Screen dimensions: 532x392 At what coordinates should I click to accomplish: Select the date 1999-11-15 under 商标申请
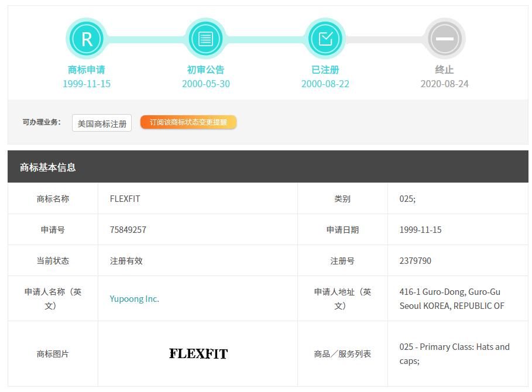(87, 84)
